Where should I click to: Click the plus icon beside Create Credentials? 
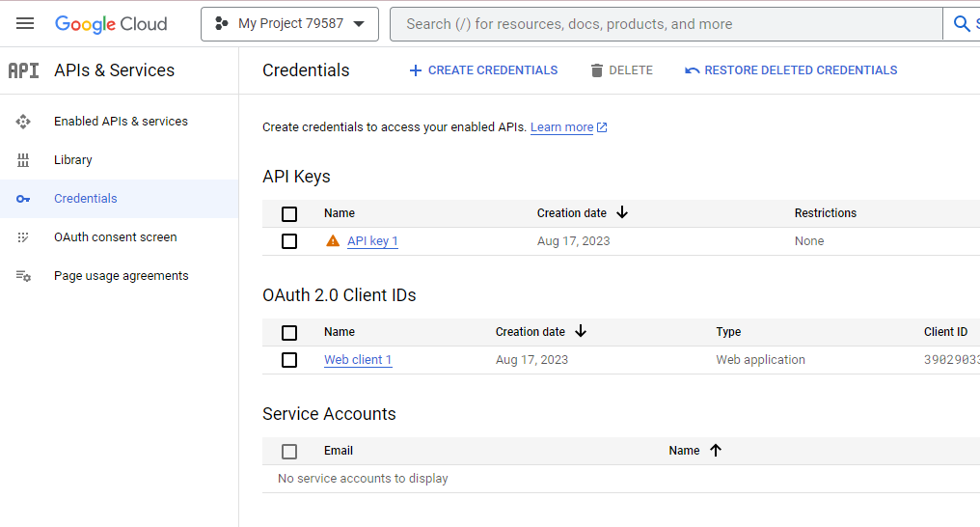click(x=415, y=70)
